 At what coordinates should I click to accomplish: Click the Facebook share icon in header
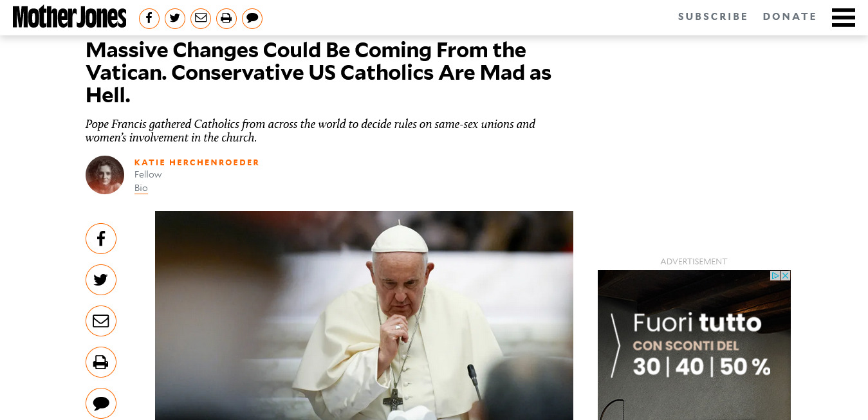pos(149,18)
